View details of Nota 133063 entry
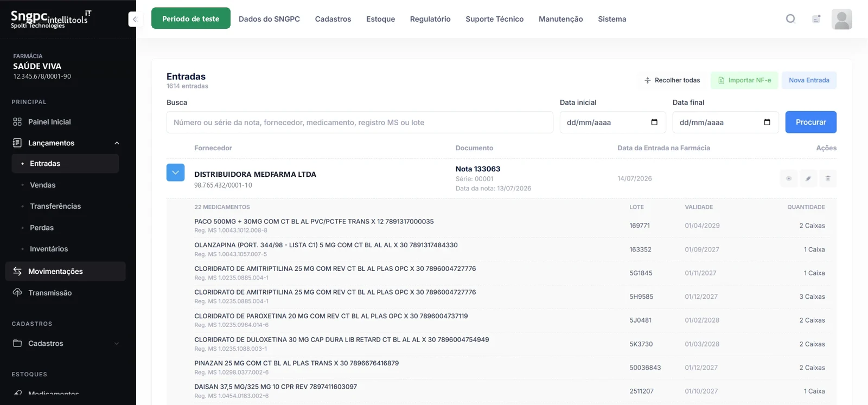This screenshot has width=868, height=405. pyautogui.click(x=789, y=178)
